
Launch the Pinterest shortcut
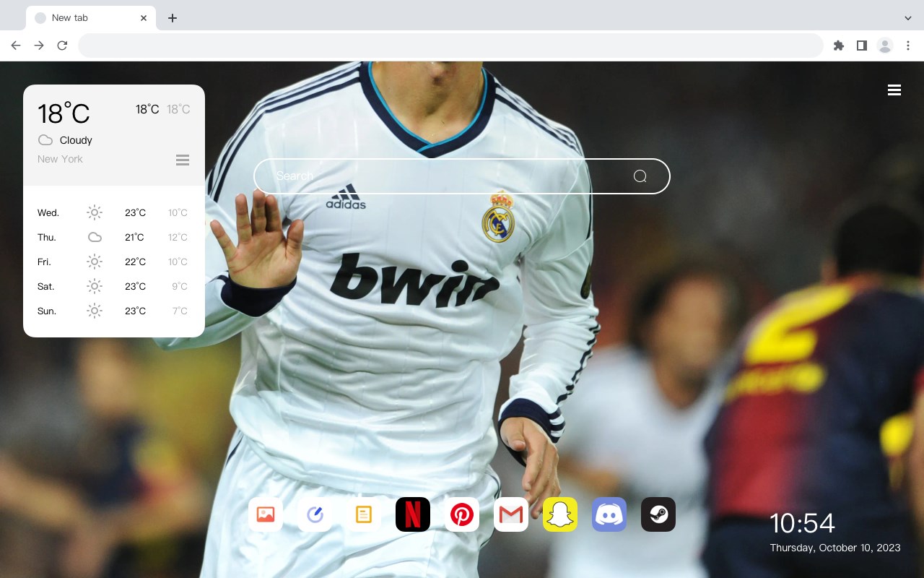tap(462, 514)
